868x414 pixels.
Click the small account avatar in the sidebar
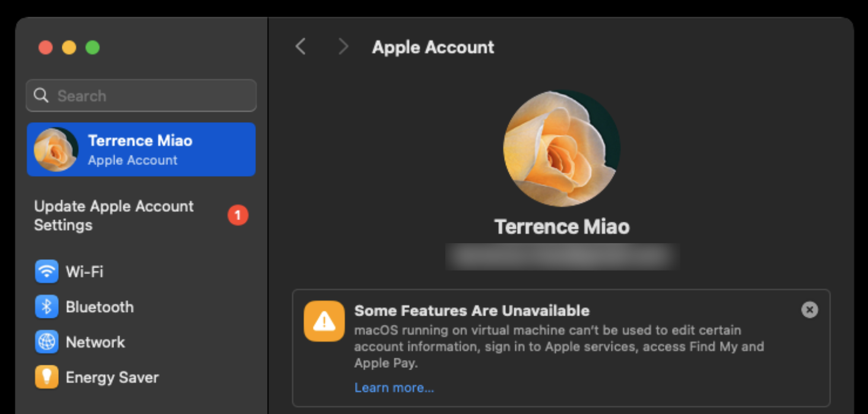55,149
